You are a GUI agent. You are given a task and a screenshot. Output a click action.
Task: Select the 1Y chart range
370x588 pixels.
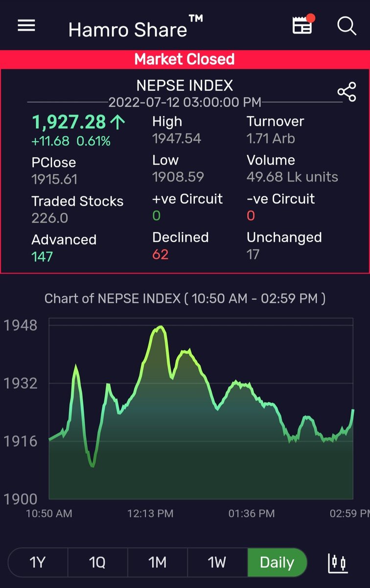pos(38,562)
